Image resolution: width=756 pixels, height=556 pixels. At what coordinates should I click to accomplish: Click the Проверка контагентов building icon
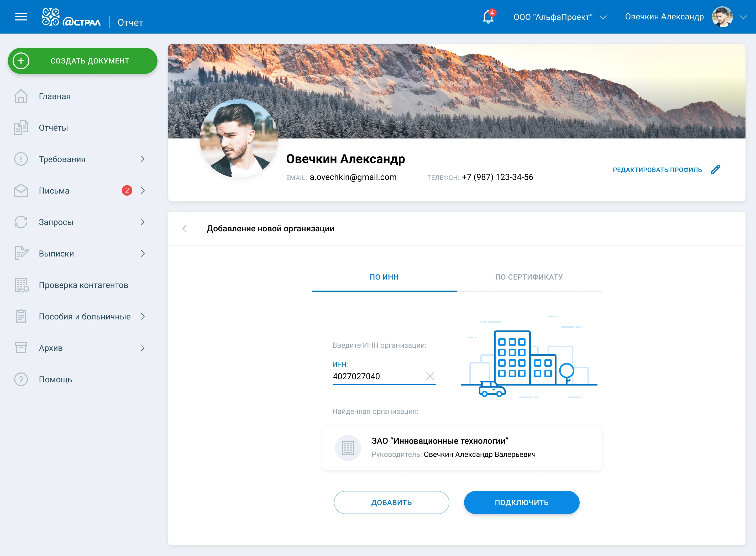point(22,285)
